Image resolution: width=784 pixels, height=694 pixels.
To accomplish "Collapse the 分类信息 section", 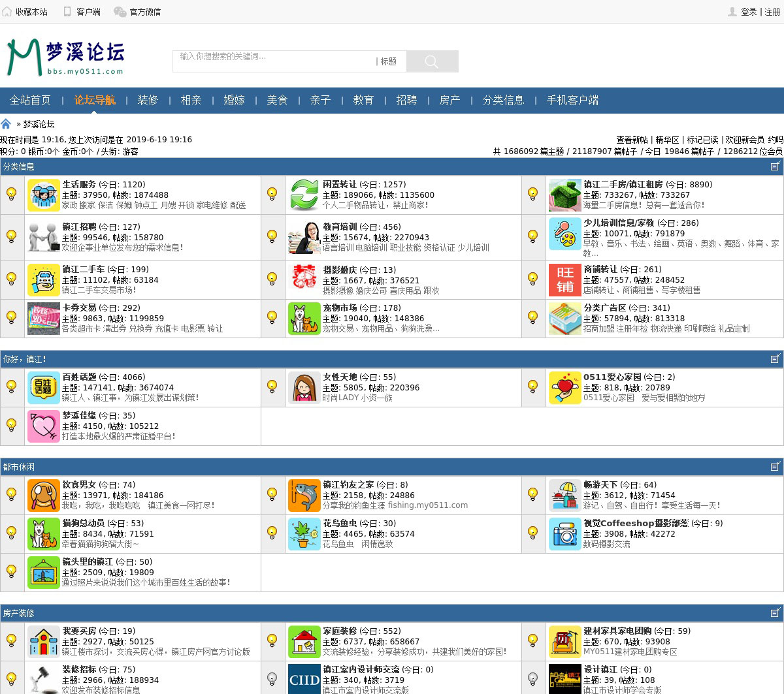I will (x=775, y=166).
